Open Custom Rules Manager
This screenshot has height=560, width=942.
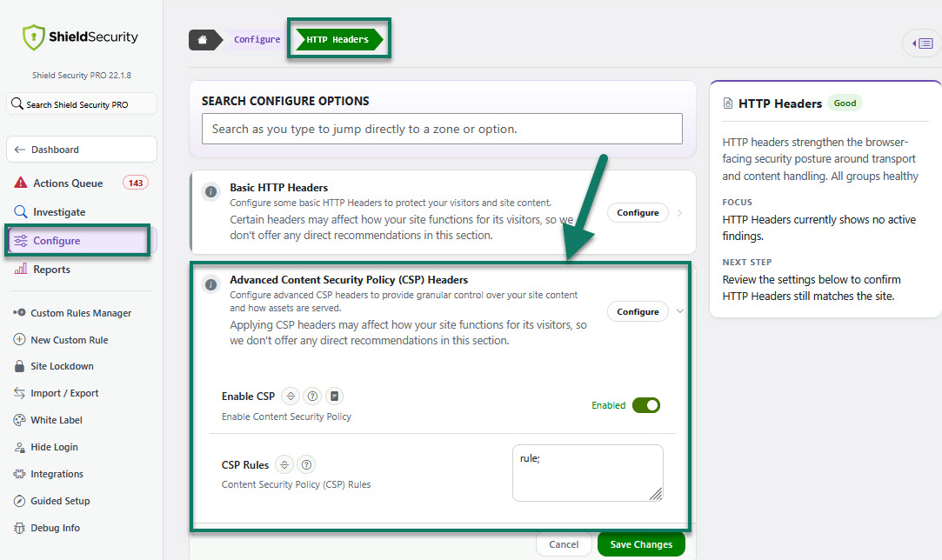point(81,313)
